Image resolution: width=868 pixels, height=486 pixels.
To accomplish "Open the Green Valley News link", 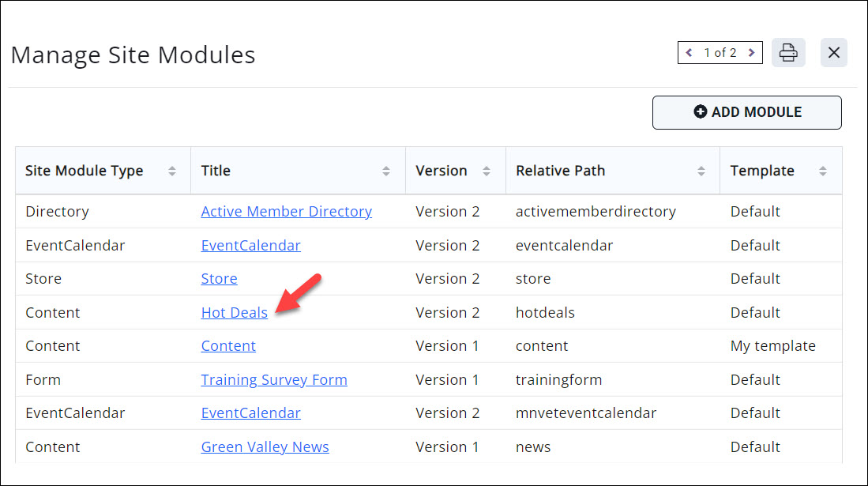I will point(265,447).
